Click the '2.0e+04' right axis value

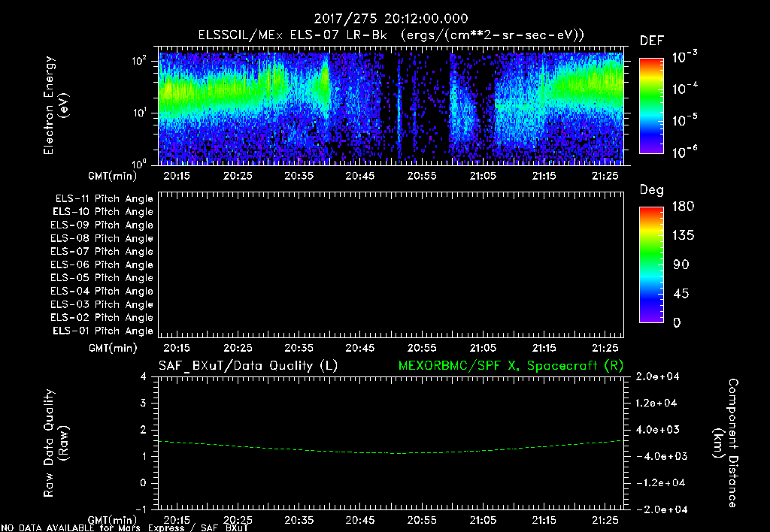pyautogui.click(x=657, y=376)
